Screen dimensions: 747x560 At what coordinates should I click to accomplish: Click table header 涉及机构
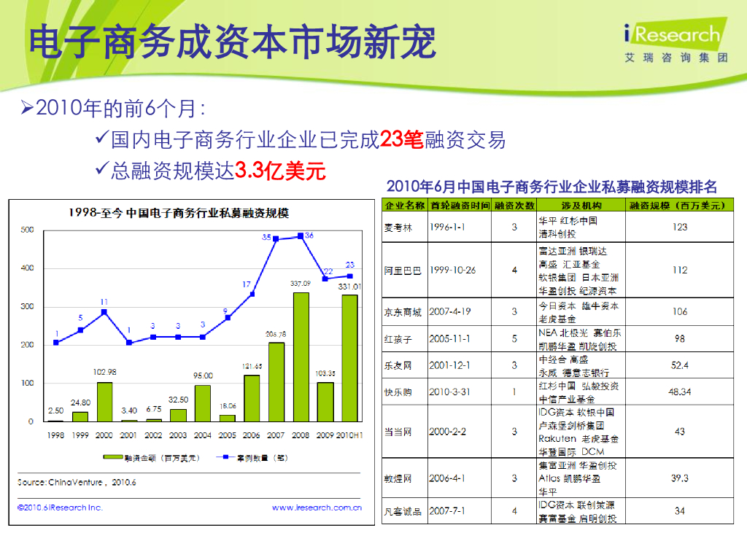coord(581,205)
